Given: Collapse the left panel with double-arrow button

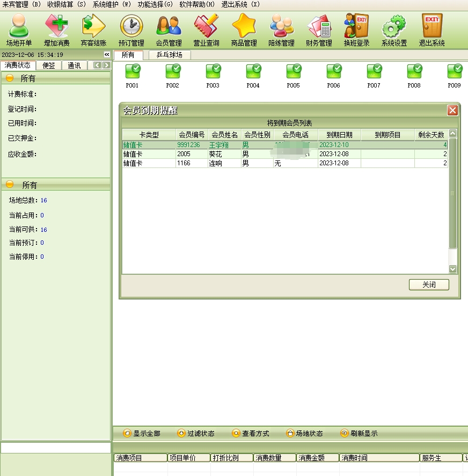Looking at the screenshot, I should pos(107,55).
